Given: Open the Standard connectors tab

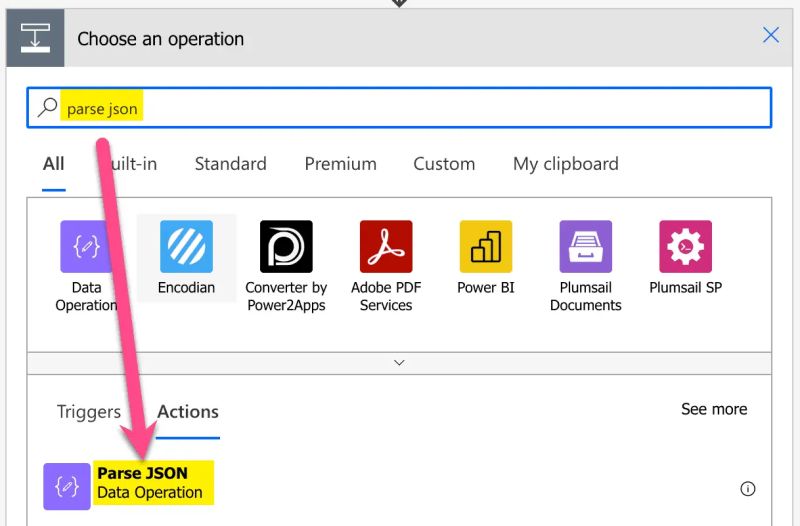Looking at the screenshot, I should pyautogui.click(x=231, y=164).
